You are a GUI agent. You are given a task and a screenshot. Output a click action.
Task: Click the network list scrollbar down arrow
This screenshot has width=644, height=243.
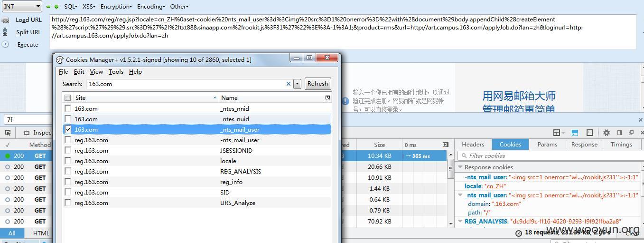click(451, 223)
